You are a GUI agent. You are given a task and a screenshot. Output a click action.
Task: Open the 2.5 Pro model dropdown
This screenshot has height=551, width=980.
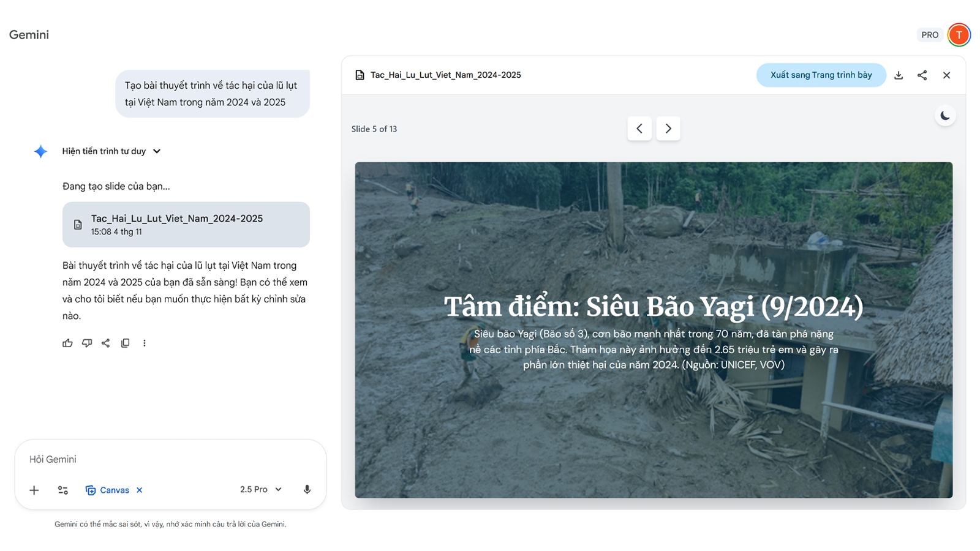[260, 490]
